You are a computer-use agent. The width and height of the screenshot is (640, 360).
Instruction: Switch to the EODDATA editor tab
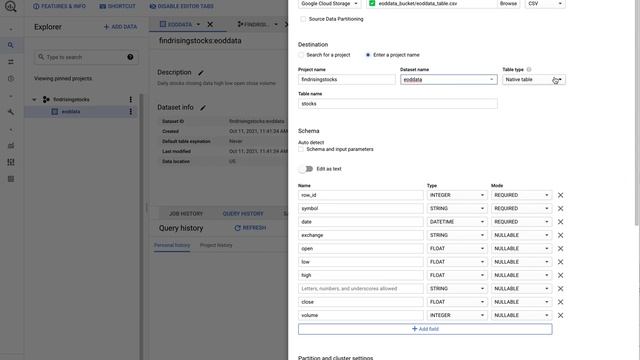(x=176, y=24)
